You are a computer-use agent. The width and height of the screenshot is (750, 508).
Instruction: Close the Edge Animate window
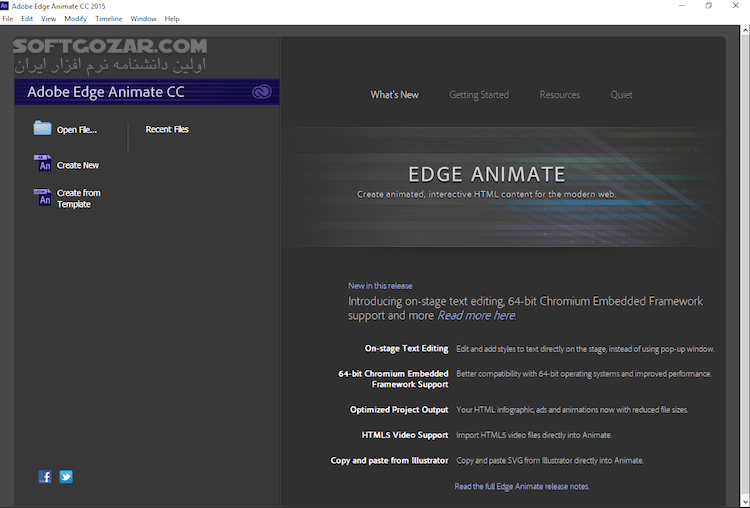[x=736, y=6]
